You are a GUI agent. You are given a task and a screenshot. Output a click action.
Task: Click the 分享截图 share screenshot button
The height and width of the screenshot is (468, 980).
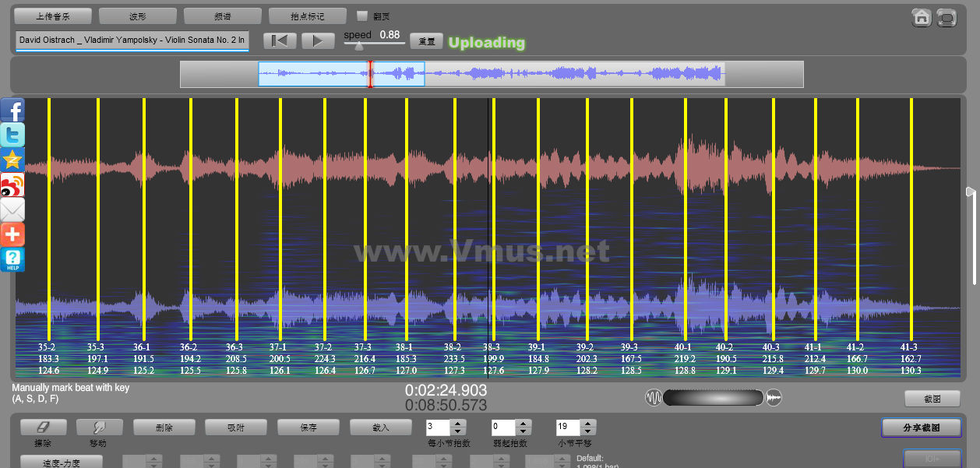921,427
